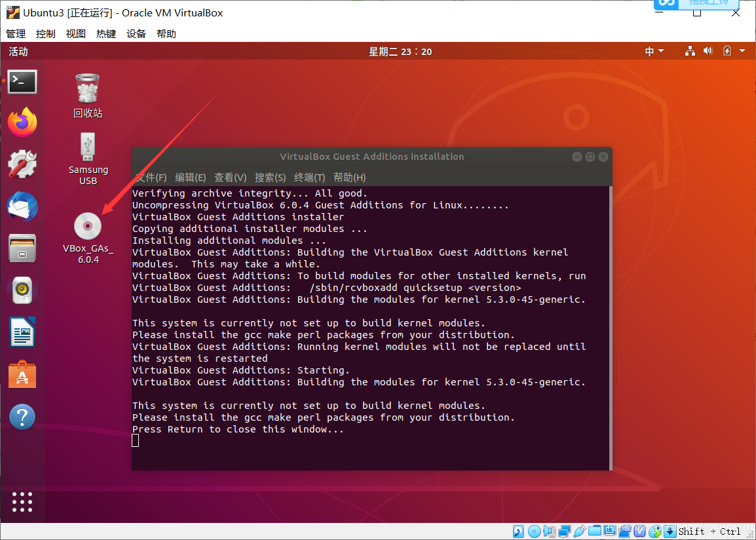Click 'VirtualBox Guest Additions: Starting.' line
This screenshot has height=540, width=756.
241,370
